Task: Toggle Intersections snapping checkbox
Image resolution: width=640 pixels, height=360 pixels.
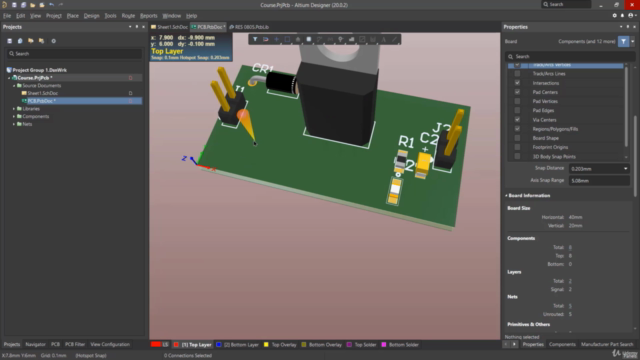Action: (517, 83)
